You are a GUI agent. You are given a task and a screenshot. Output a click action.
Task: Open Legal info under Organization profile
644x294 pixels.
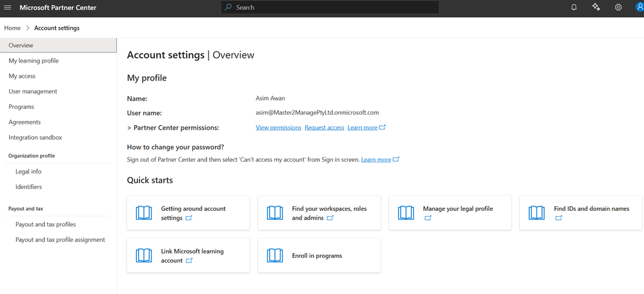[x=28, y=171]
